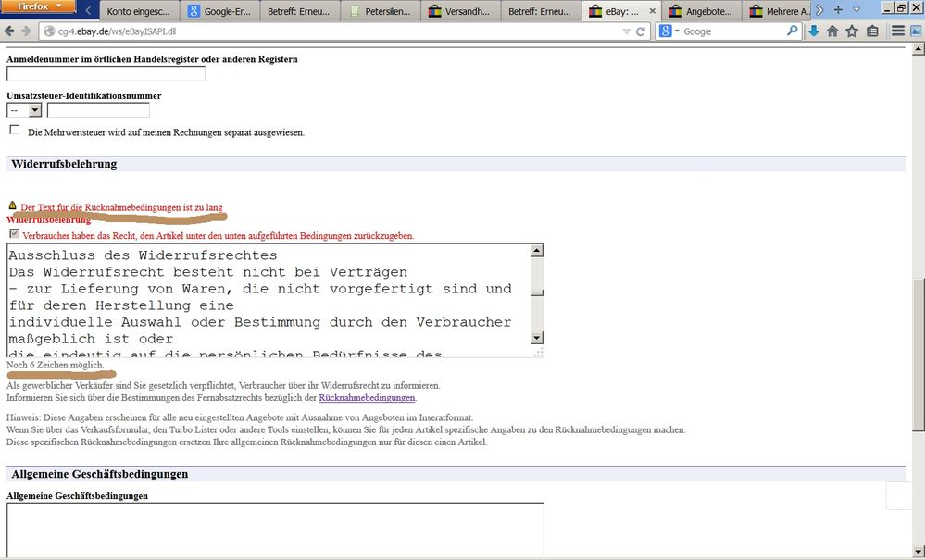Open the Rücknahmebedingungen link
Screen dimensions: 925x560
point(367,398)
